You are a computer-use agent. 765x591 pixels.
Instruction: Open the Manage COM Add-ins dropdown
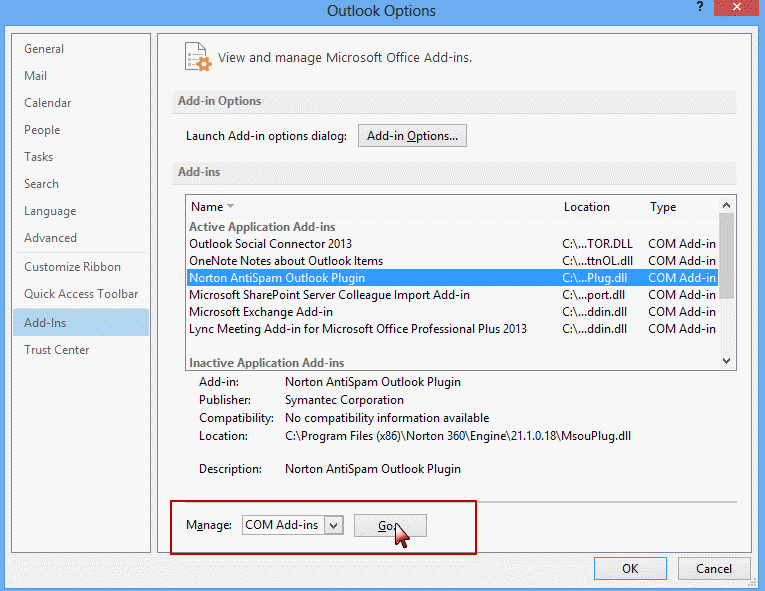click(334, 525)
